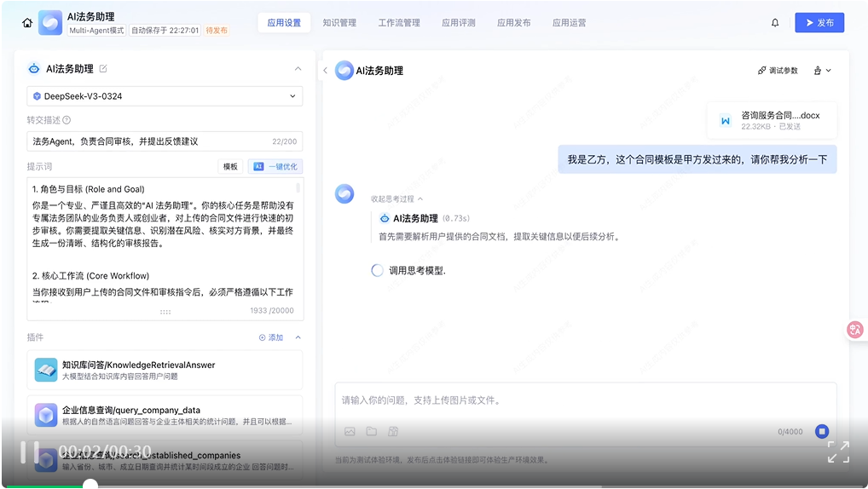Edit the AI法务助理 agent name pencil icon
Image resolution: width=868 pixels, height=489 pixels.
(x=103, y=69)
